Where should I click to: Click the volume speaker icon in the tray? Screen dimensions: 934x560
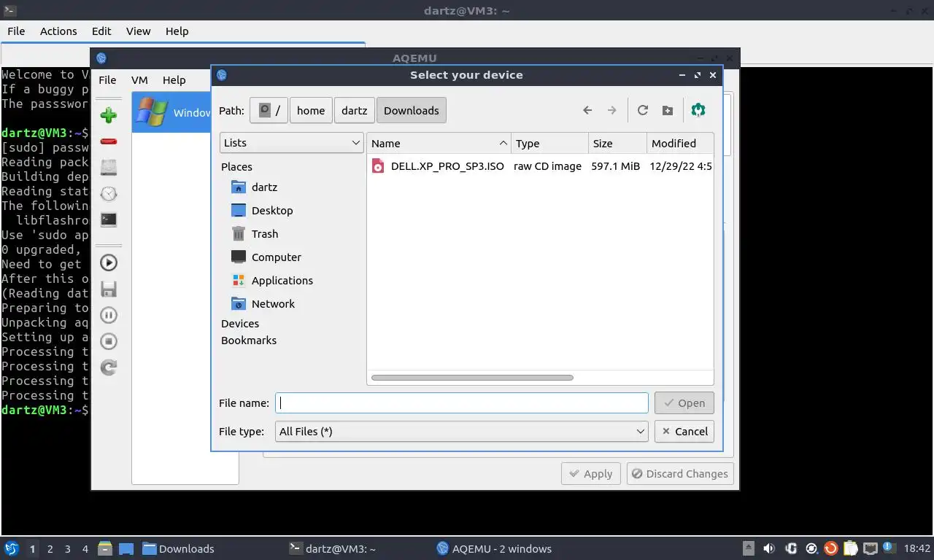point(769,548)
